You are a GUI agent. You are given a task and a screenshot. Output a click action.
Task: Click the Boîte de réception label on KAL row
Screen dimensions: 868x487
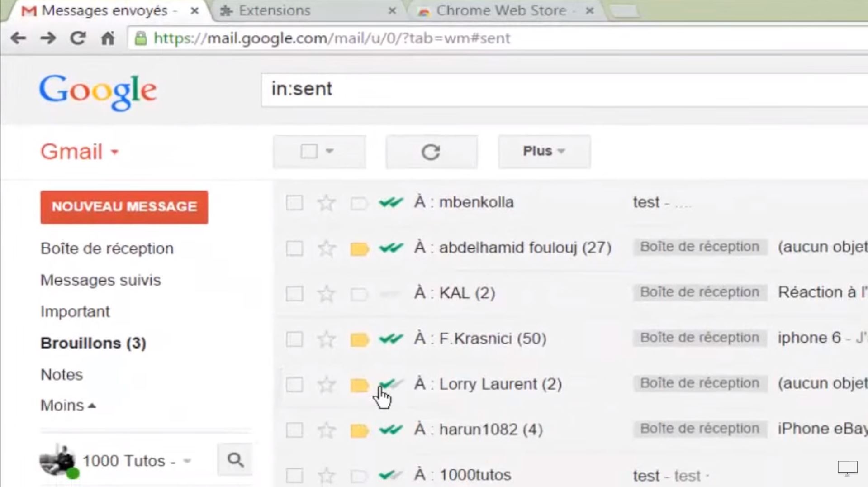[x=699, y=292]
